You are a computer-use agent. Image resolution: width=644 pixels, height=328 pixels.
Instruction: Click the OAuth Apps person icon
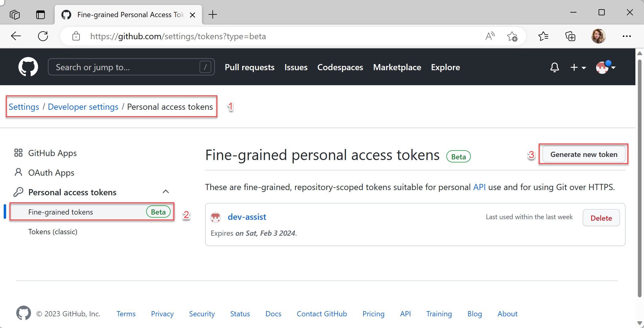pos(18,172)
